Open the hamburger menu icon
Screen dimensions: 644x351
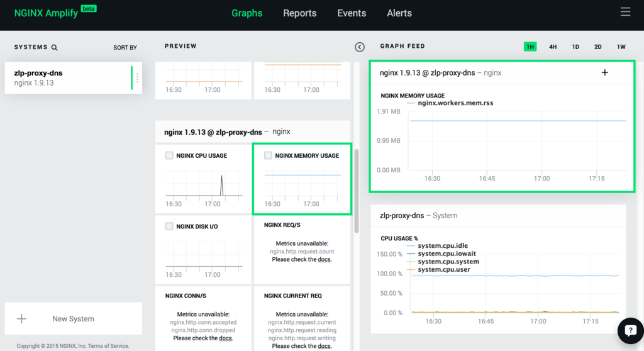[625, 12]
